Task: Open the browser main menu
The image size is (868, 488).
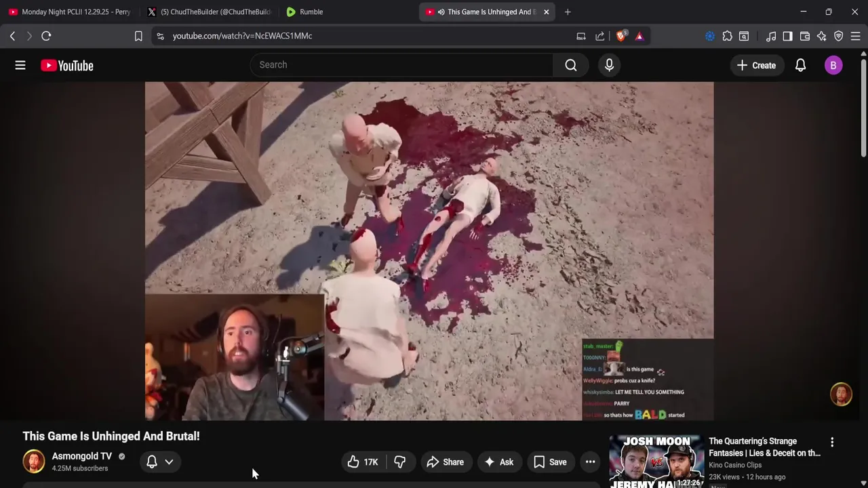Action: (x=856, y=36)
